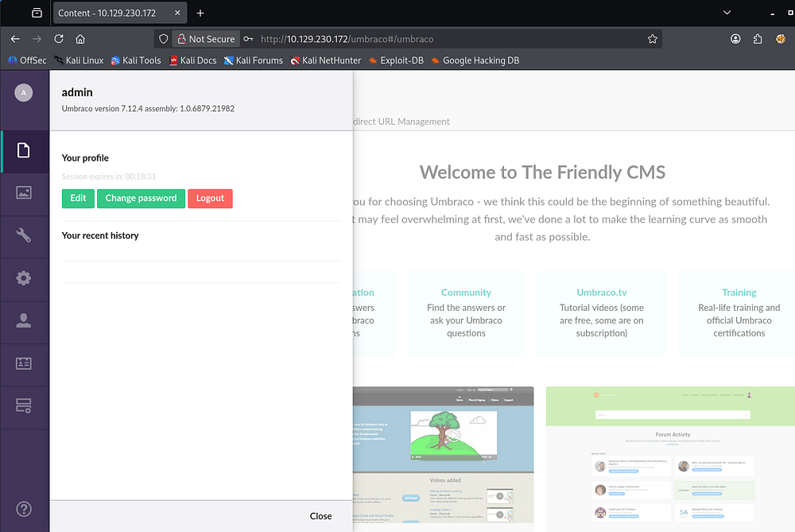Click the Edit profile button
The image size is (795, 532).
78,198
